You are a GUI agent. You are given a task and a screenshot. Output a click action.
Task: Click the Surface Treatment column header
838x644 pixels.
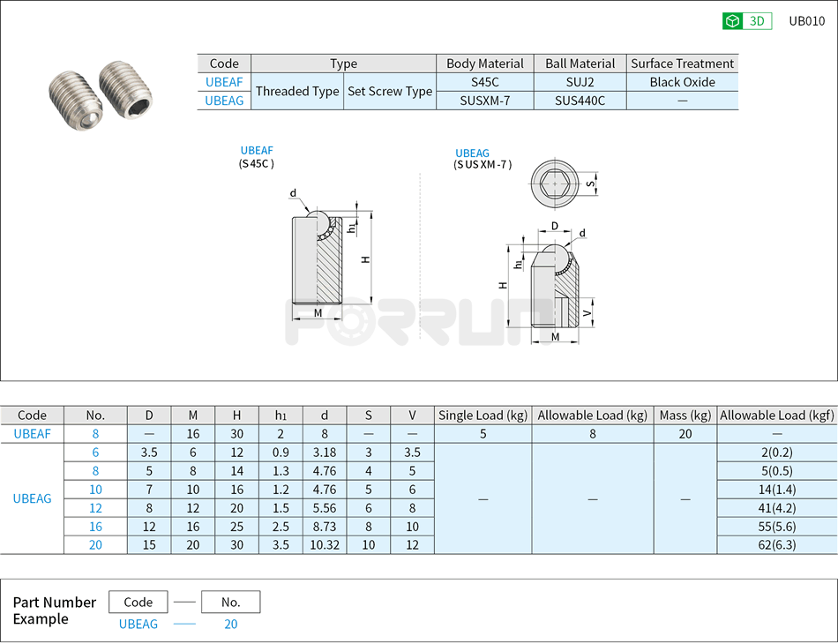683,64
